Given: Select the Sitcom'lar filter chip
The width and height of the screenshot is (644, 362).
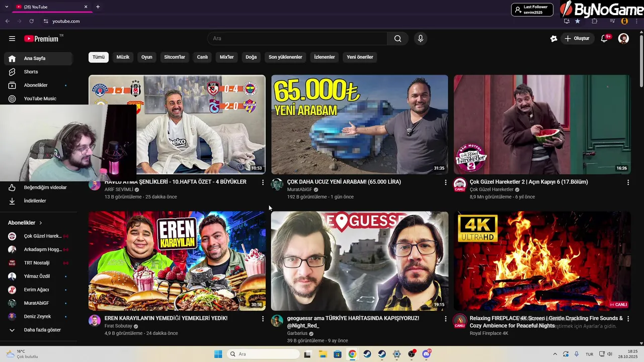Looking at the screenshot, I should pyautogui.click(x=175, y=57).
